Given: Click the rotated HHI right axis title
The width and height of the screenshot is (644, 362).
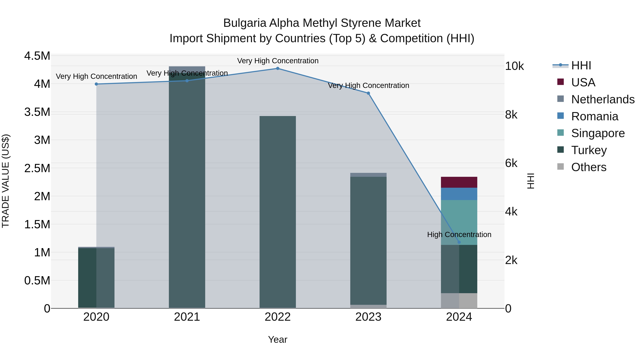Looking at the screenshot, I should pyautogui.click(x=531, y=181).
